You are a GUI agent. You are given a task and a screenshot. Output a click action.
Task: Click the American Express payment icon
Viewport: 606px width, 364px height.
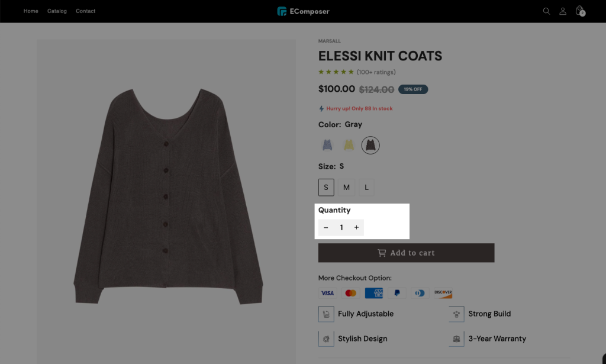(374, 293)
